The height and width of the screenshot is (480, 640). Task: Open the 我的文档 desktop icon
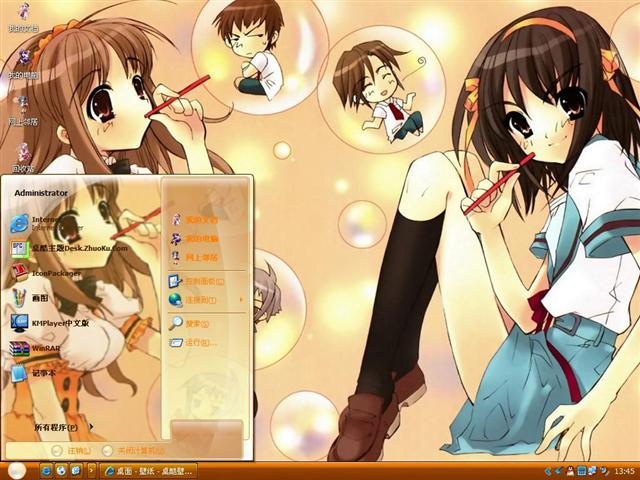(23, 17)
